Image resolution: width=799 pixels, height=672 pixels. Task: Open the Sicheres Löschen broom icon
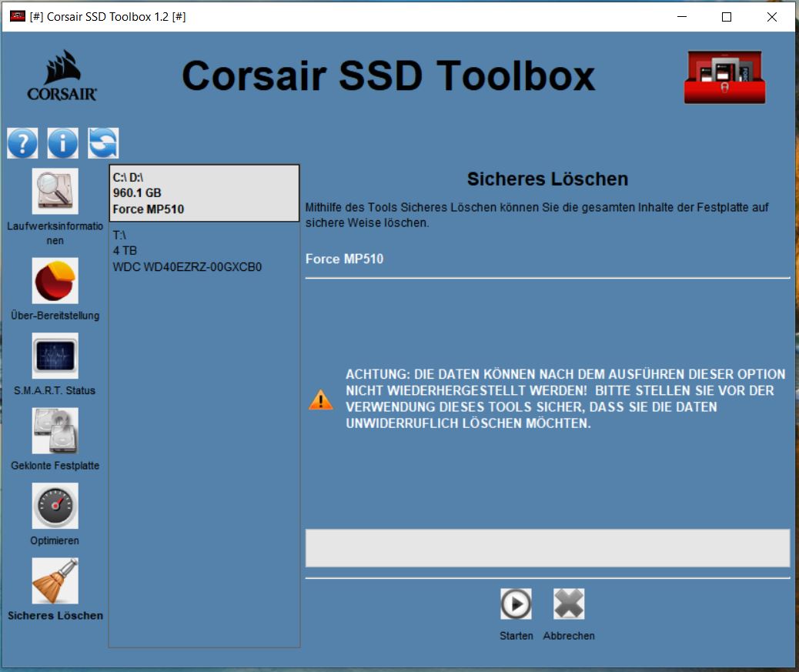point(55,581)
